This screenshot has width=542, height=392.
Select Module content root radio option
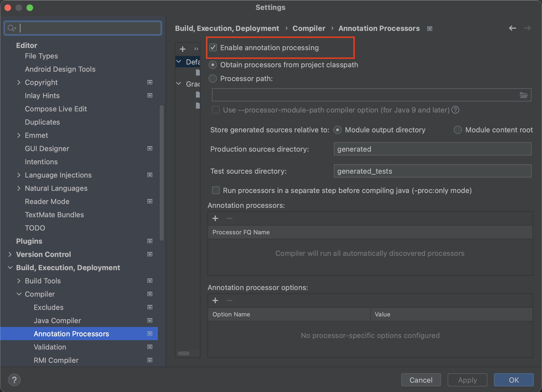pyautogui.click(x=458, y=130)
